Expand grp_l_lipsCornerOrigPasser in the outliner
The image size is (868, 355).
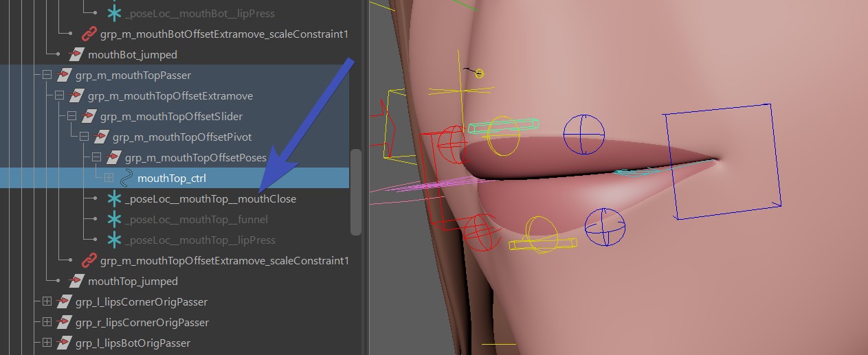(x=47, y=302)
